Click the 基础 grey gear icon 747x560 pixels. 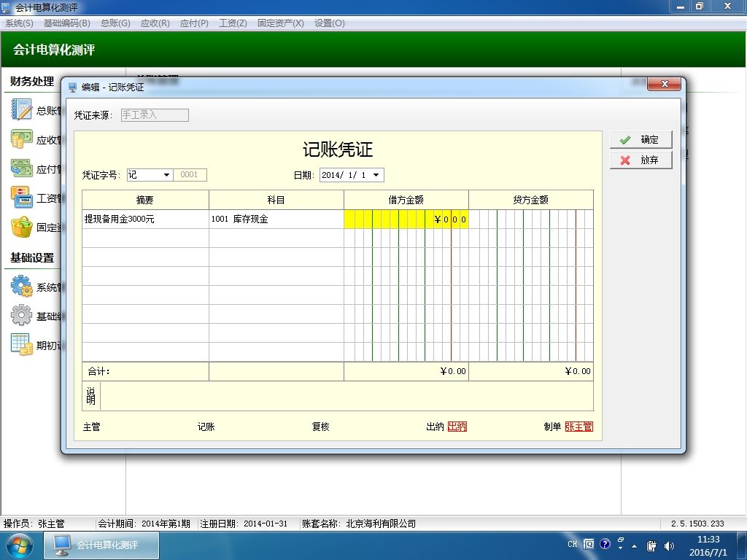point(21,315)
